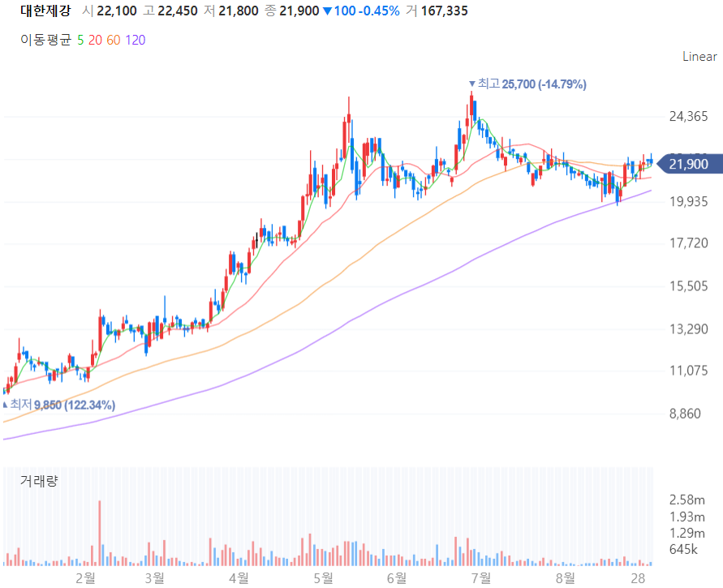Click the current price tag 21,900

pos(689,164)
